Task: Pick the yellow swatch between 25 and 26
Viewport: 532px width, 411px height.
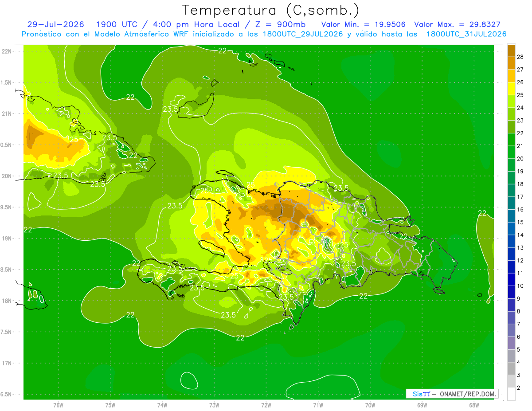Action: pos(511,89)
